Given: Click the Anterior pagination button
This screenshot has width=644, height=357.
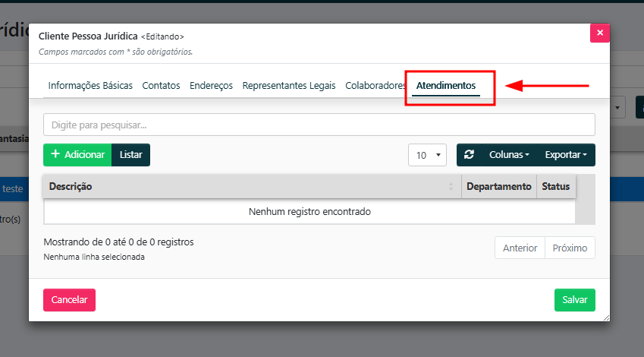Looking at the screenshot, I should tap(520, 248).
